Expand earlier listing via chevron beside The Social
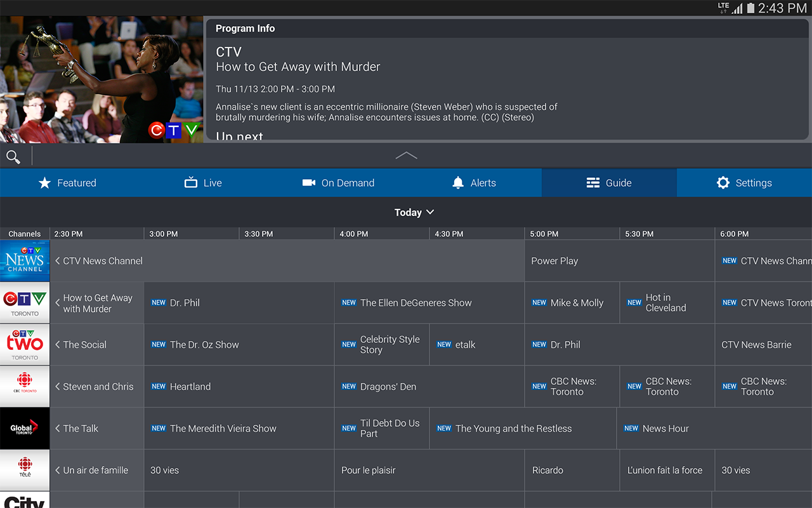812x508 pixels. click(58, 344)
